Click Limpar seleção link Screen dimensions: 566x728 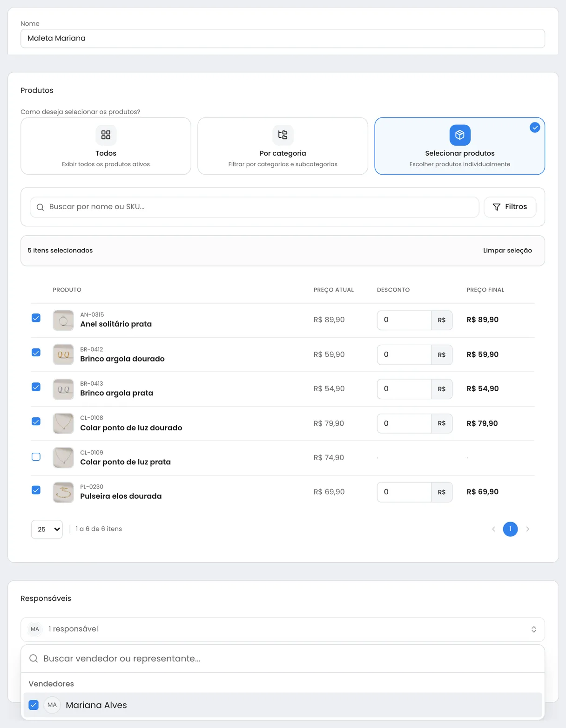[x=507, y=251]
